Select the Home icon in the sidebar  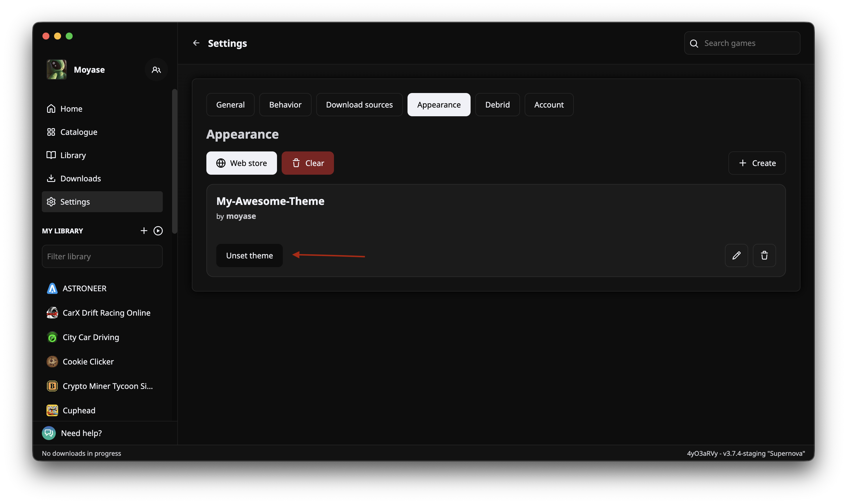coord(51,108)
